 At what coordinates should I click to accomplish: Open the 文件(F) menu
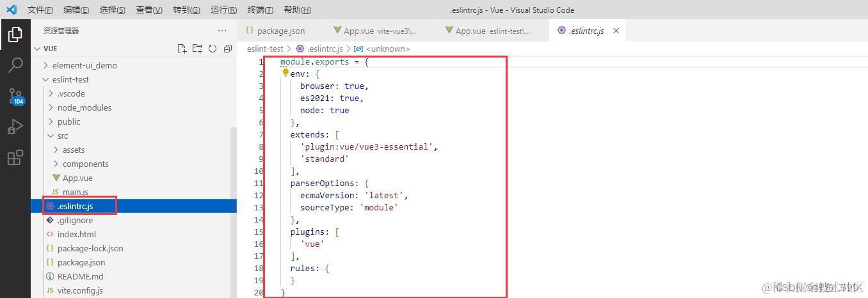[x=40, y=10]
